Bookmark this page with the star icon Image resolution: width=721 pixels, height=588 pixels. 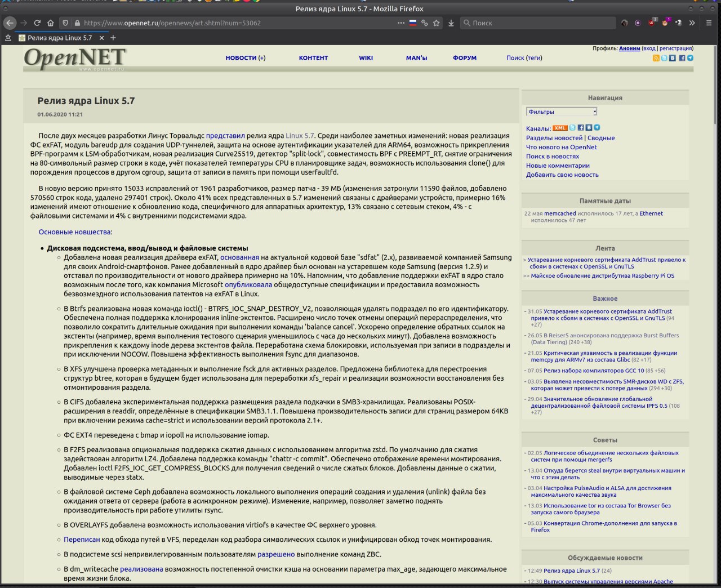click(x=437, y=23)
